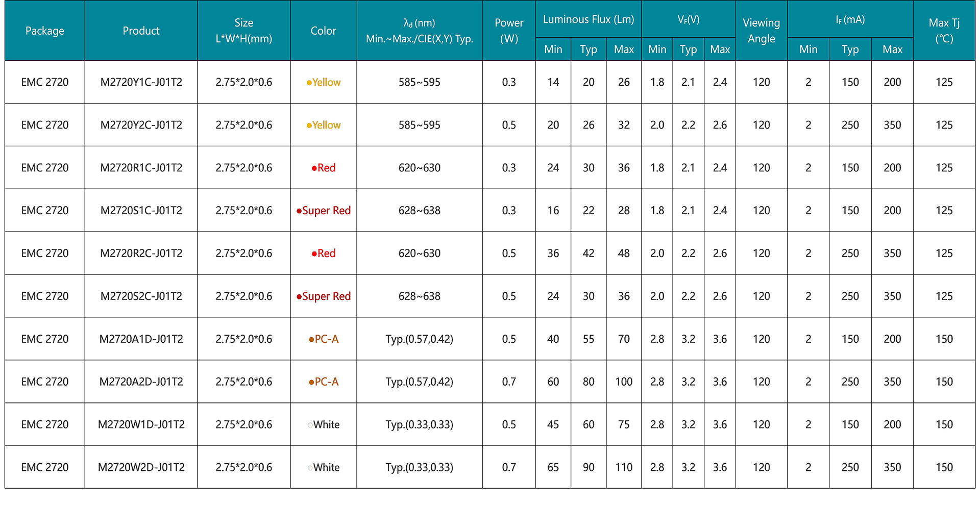The image size is (980, 505).
Task: Click the white dot in the M2720W2D-J01T2 row
Action: [x=310, y=468]
